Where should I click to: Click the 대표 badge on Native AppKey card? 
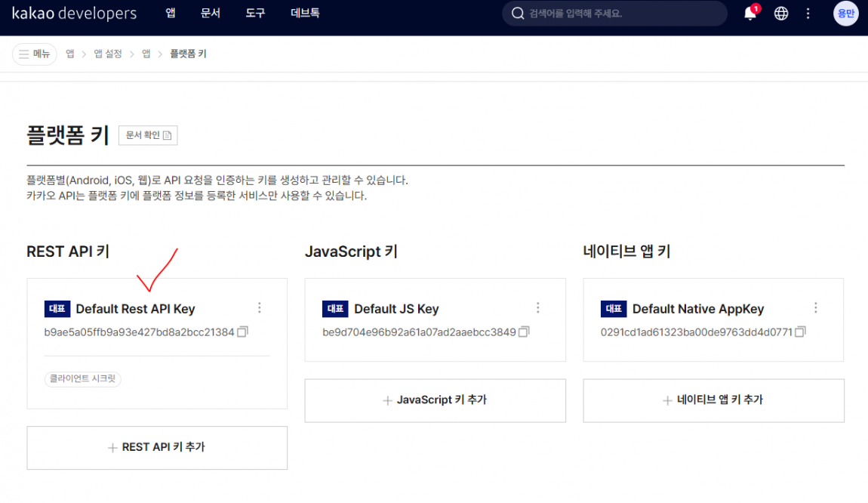pyautogui.click(x=614, y=309)
